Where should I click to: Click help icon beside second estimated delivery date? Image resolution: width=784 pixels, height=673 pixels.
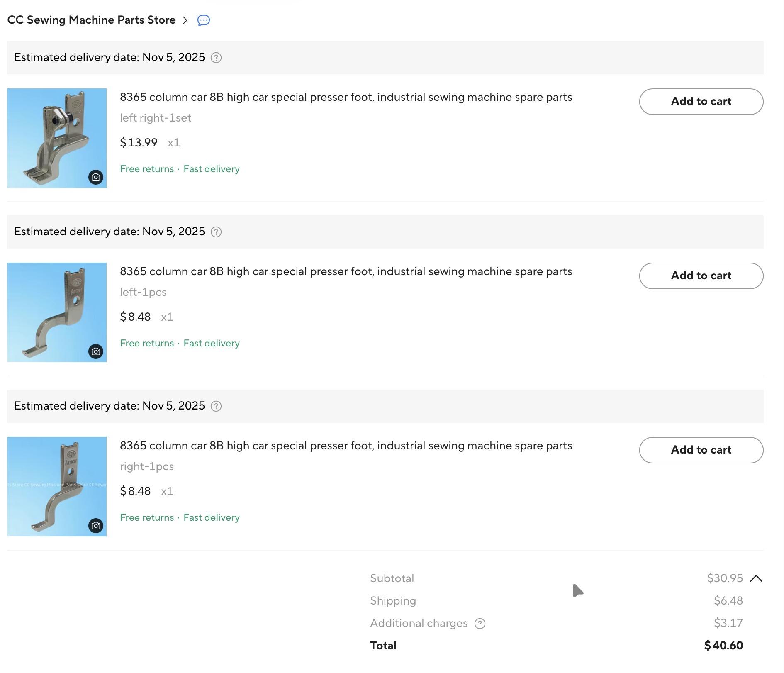coord(216,232)
